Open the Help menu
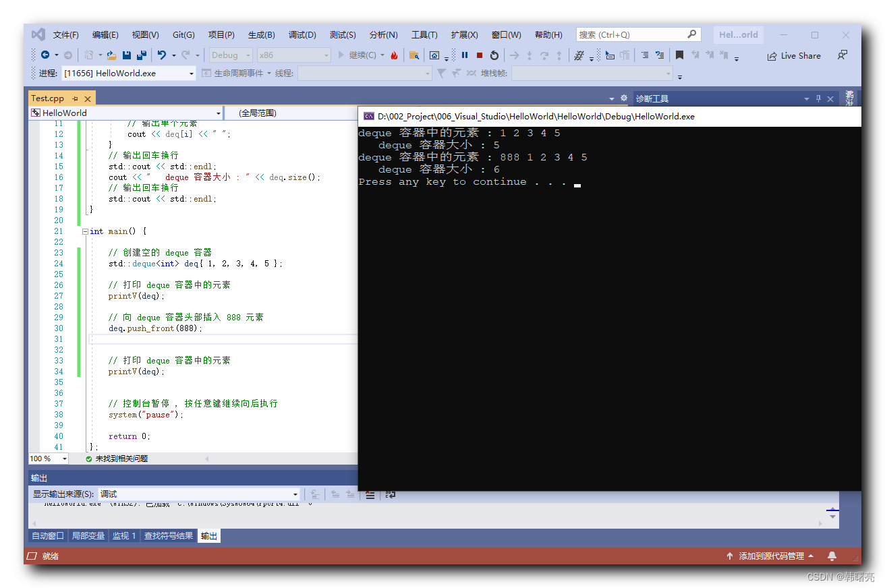 (x=548, y=35)
